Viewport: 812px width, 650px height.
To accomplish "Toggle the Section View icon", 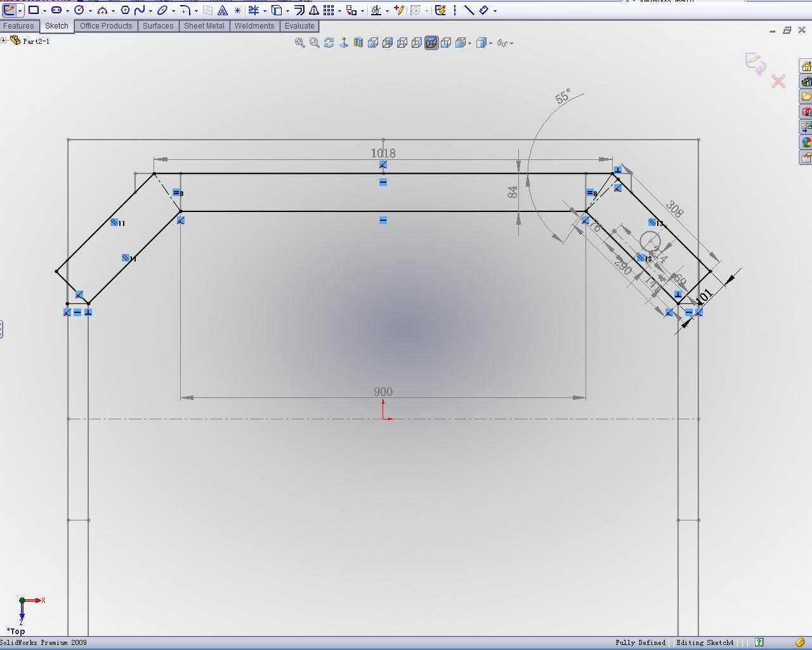I will tap(358, 43).
